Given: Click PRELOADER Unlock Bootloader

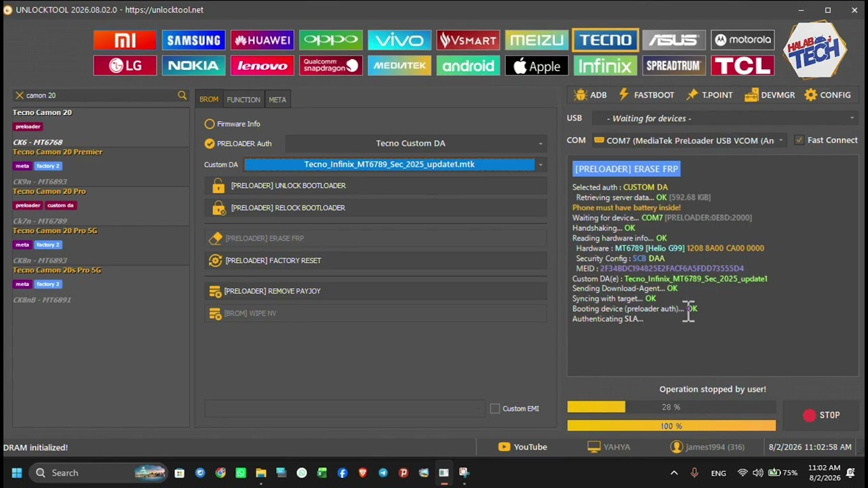Looking at the screenshot, I should point(376,186).
